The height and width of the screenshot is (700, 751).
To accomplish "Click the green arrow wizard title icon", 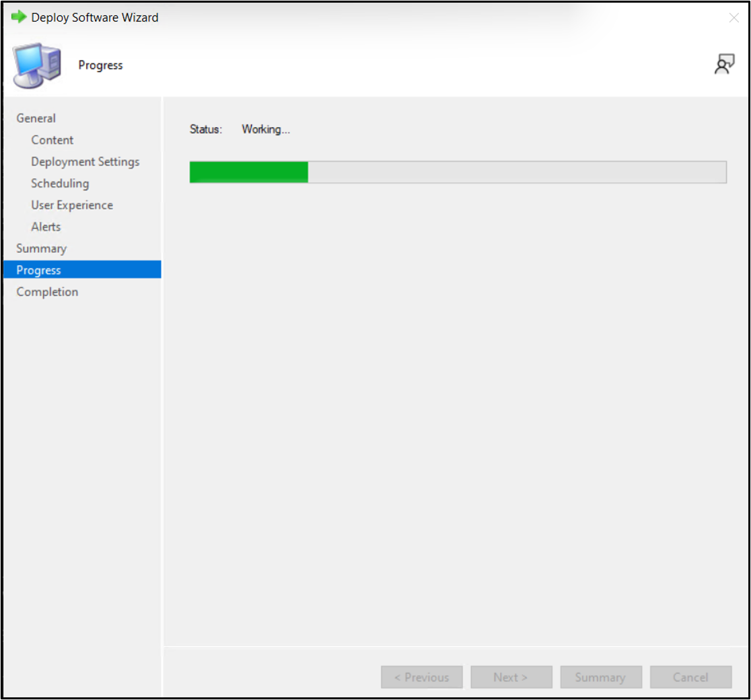I will click(18, 17).
